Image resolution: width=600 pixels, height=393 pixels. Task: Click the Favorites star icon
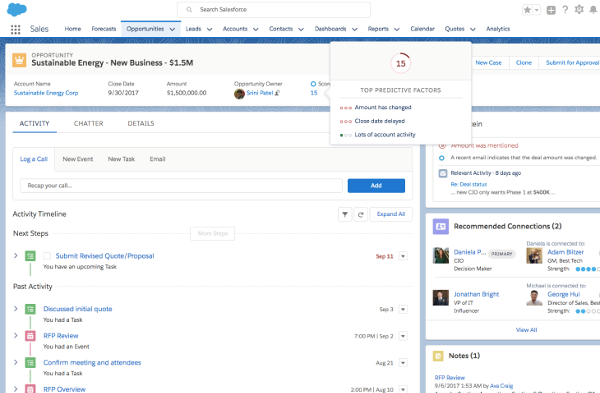(x=527, y=10)
